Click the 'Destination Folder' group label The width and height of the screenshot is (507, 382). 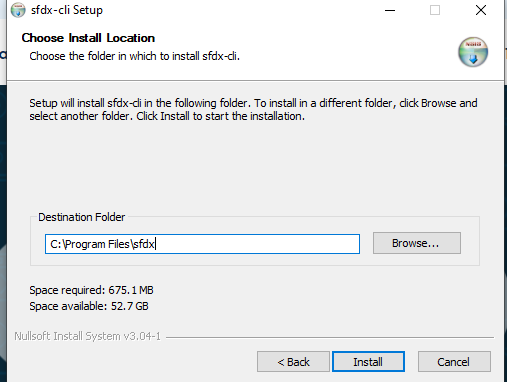[81, 217]
